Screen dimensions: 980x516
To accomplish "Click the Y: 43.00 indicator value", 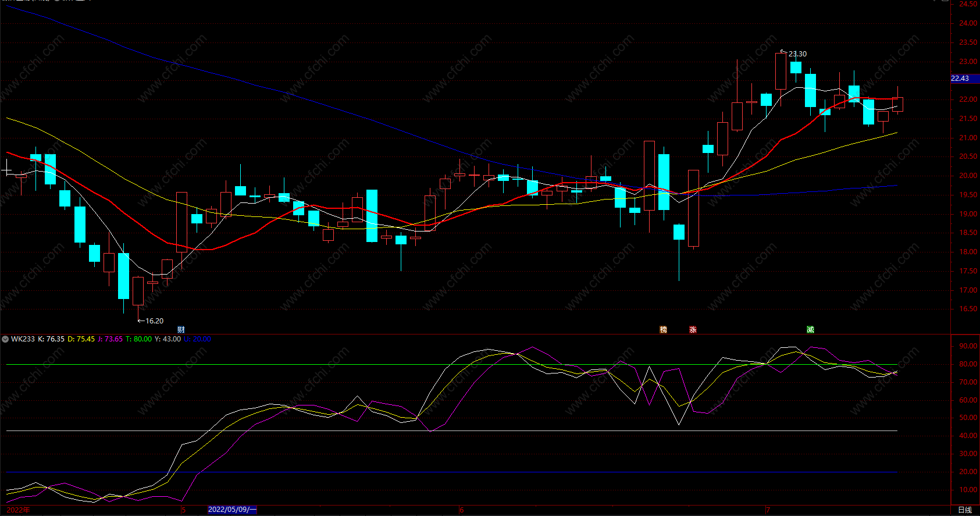I will 168,339.
